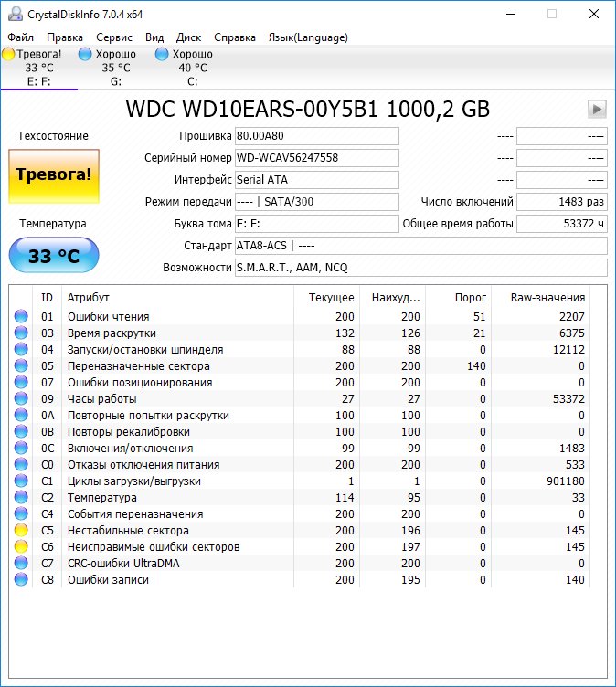
Task: Click the Интерфейс field showing Serial ATA
Action: coord(317,180)
